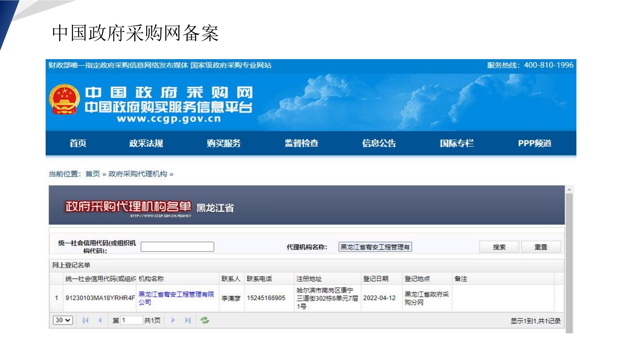The image size is (644, 362).
Task: Click scrollbar up arrow of agency list
Action: [x=569, y=190]
